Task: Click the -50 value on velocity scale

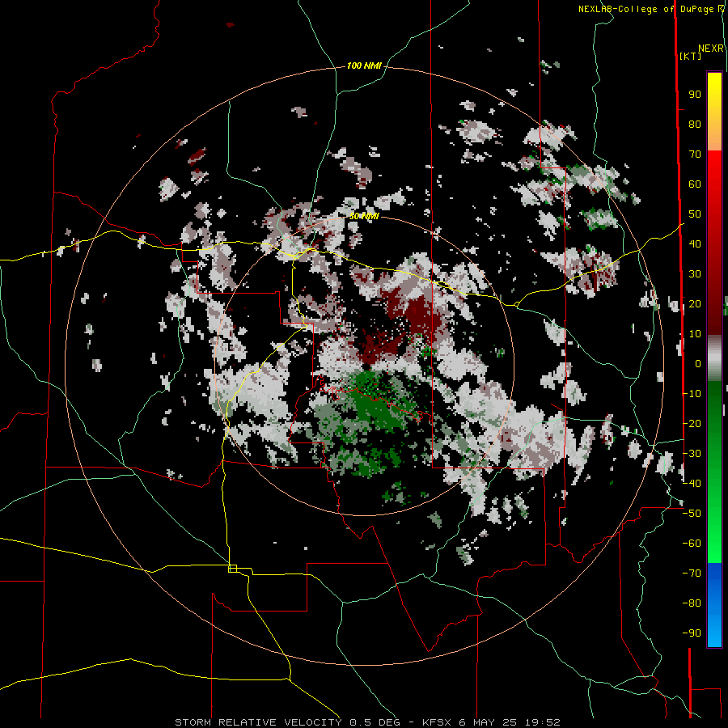Action: (692, 513)
